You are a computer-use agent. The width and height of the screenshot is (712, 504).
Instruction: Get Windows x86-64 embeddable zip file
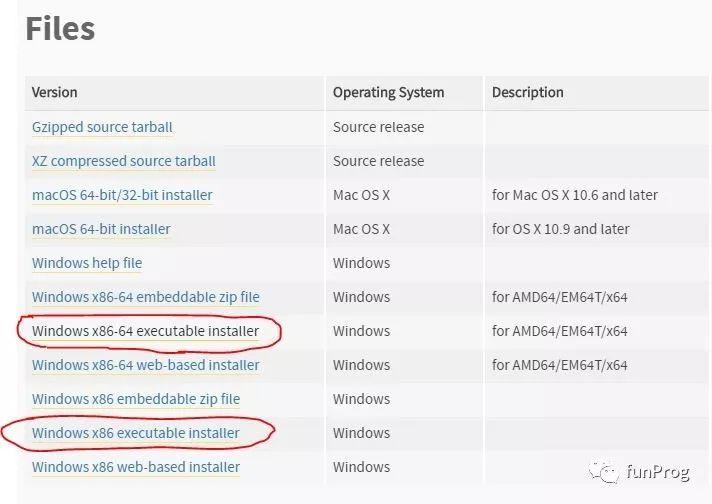pos(146,297)
